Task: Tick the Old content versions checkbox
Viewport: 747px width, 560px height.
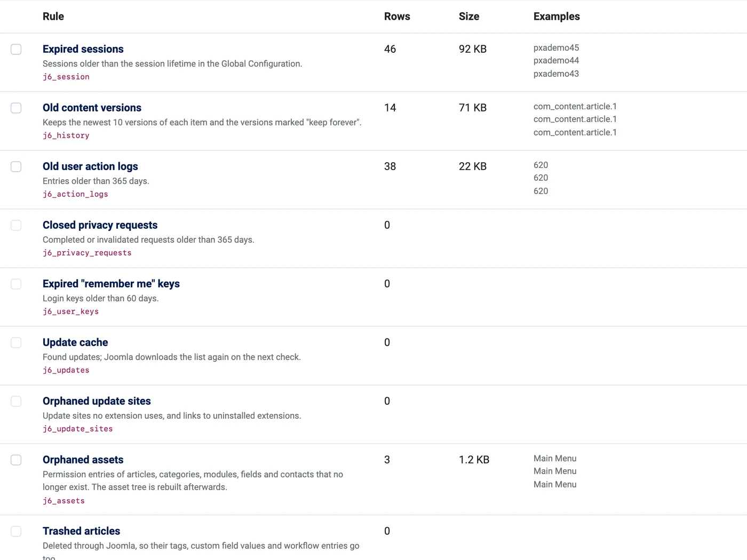Action: point(16,108)
